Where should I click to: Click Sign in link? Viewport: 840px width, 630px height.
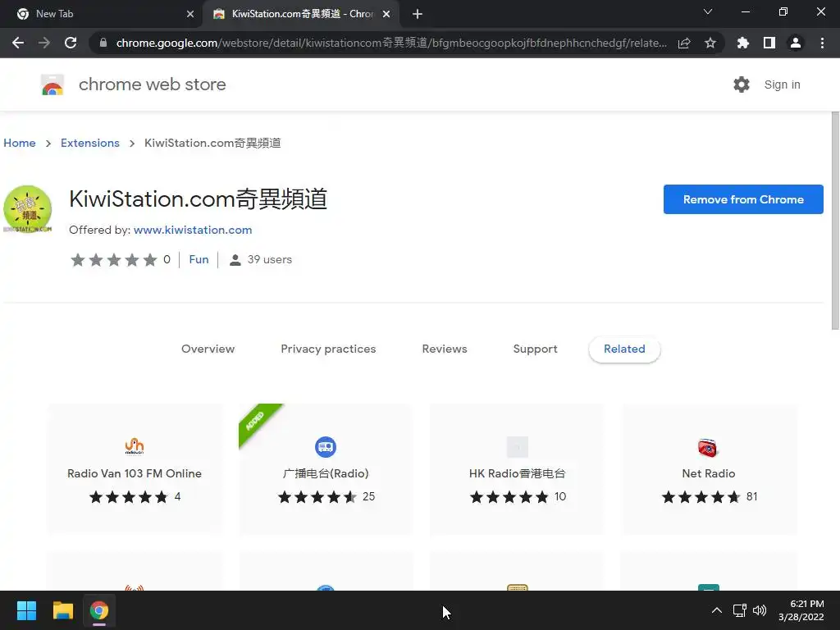tap(782, 84)
